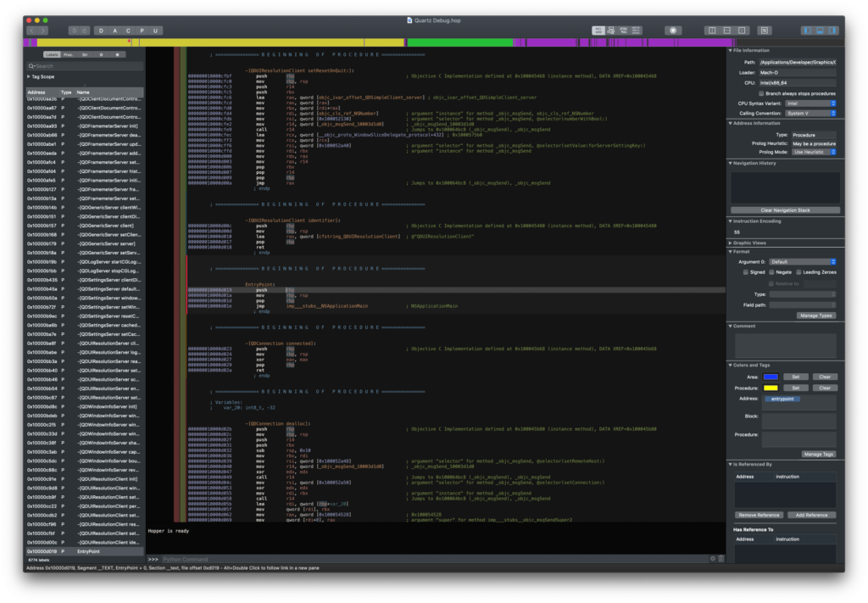Open the CPU Syntax Variant dropdown

811,103
